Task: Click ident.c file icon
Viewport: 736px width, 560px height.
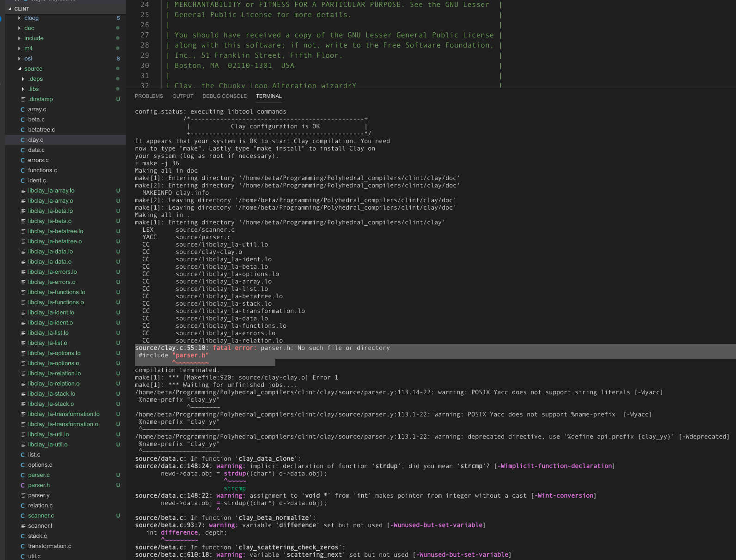Action: [x=23, y=181]
